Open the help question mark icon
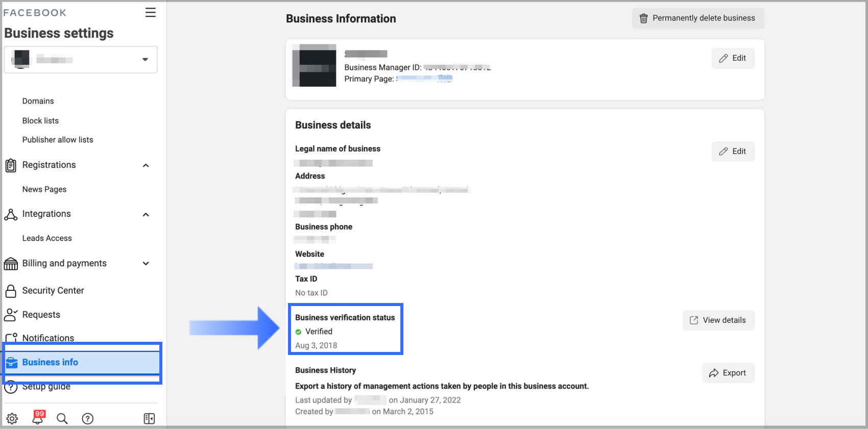 pos(88,419)
